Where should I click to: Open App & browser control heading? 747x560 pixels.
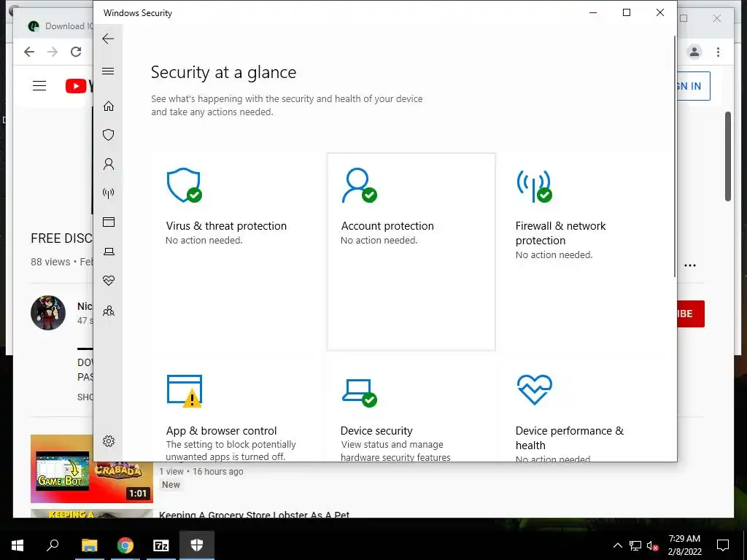pyautogui.click(x=222, y=430)
